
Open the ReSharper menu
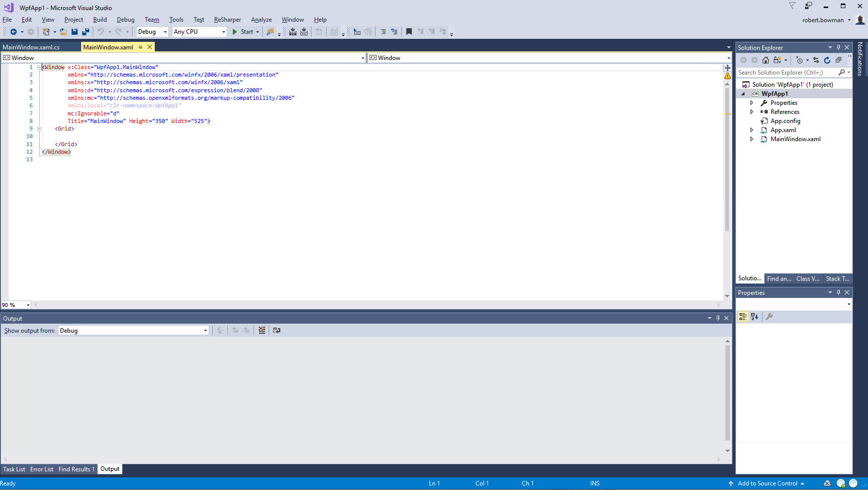click(x=227, y=20)
